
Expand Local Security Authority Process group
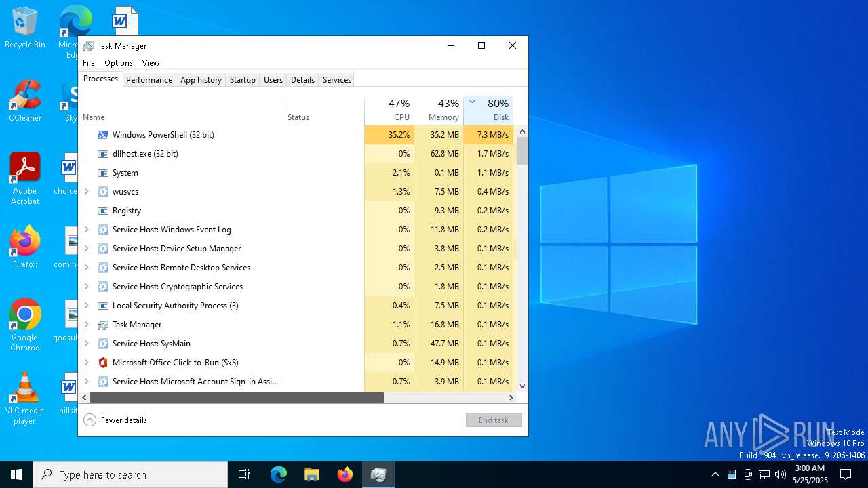click(86, 306)
